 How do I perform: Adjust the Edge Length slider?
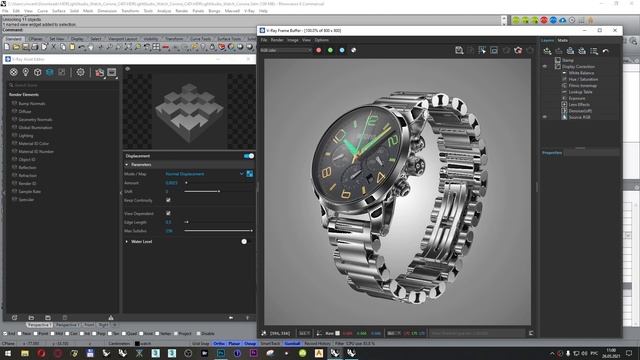point(218,222)
